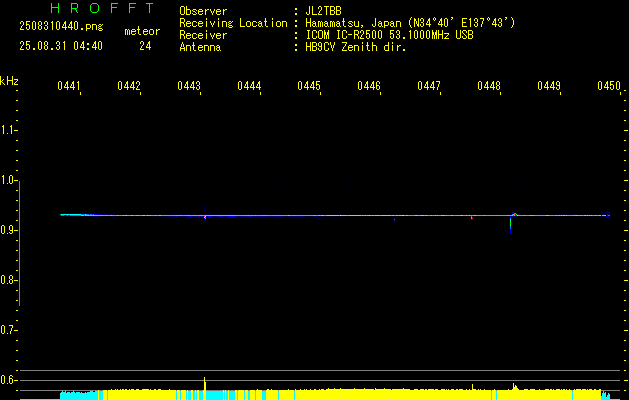
Task: Click the 0.8 kHz axis label
Action: tap(8, 280)
